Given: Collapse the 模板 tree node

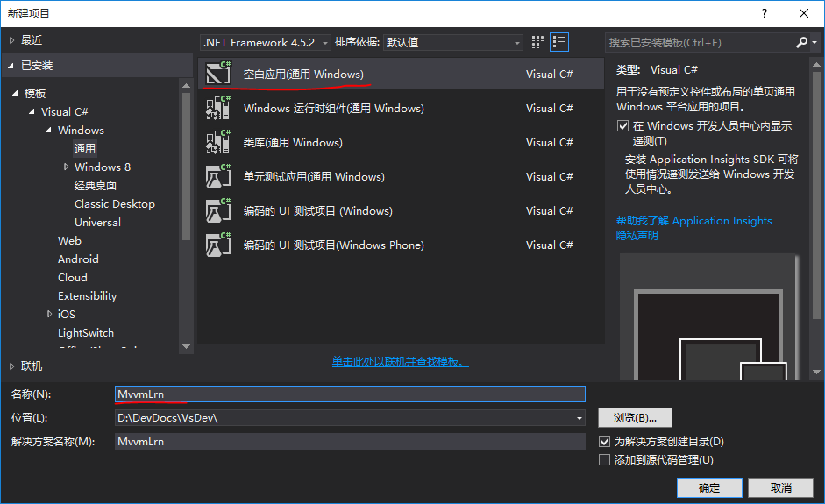Looking at the screenshot, I should click(x=15, y=93).
